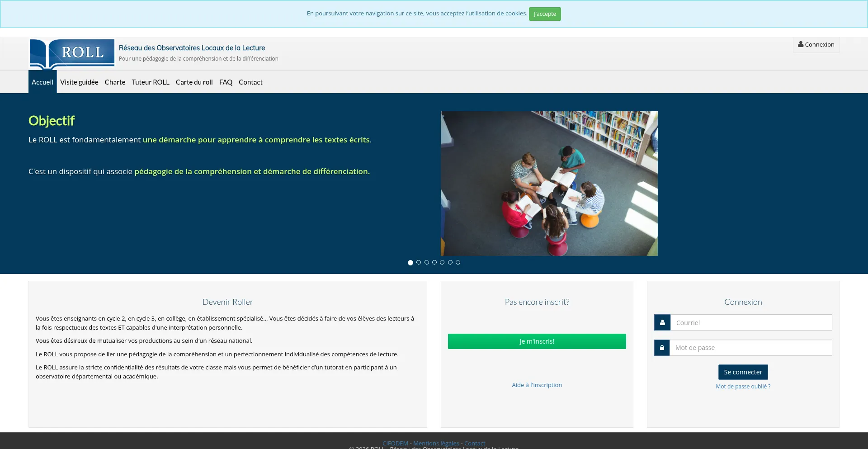Open the Mentions légales footer link

pos(436,443)
